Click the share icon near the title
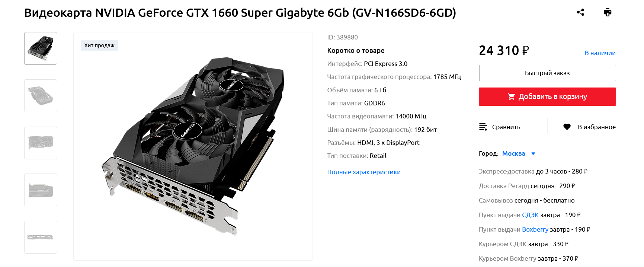 coord(580,12)
